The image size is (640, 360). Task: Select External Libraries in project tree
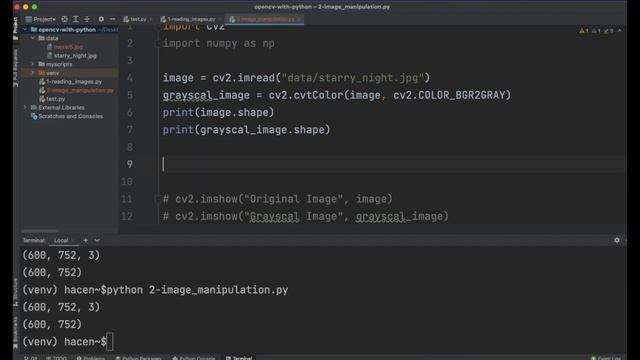(x=58, y=107)
